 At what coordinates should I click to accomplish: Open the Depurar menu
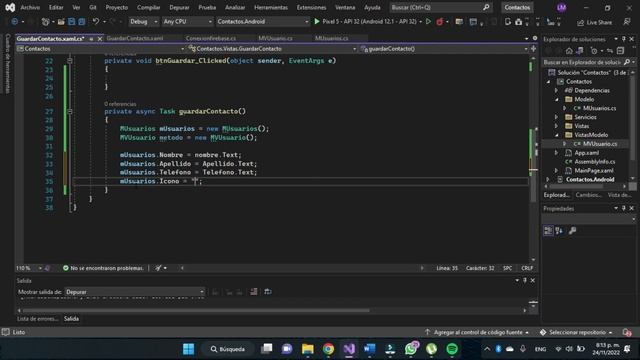(179, 7)
